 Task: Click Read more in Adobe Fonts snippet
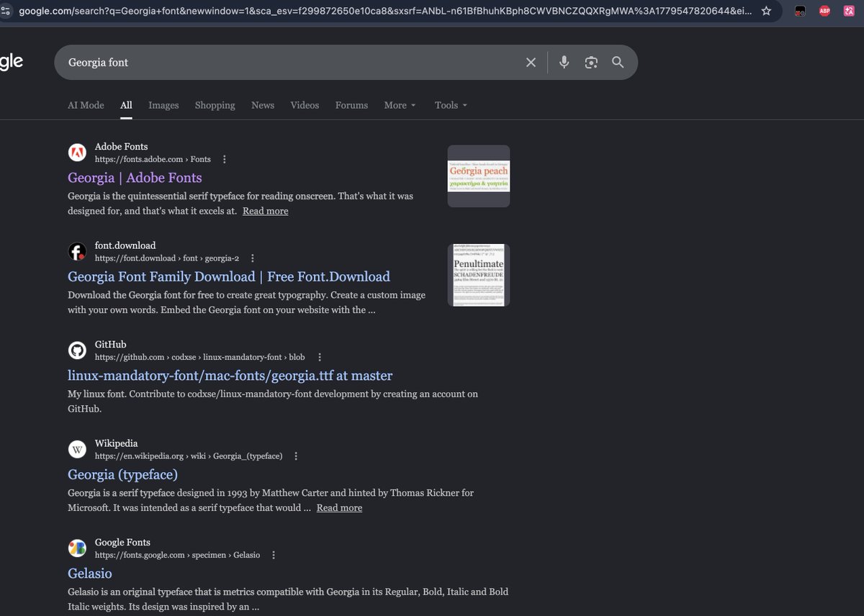coord(265,211)
